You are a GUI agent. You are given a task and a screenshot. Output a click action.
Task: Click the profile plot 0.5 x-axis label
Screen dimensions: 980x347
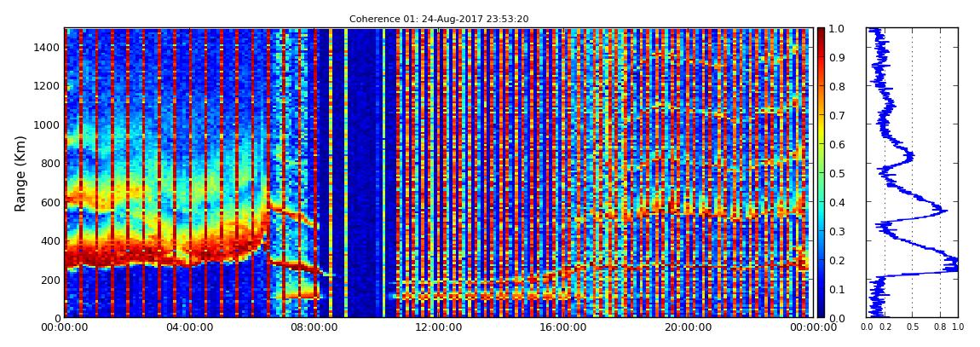pyautogui.click(x=913, y=327)
